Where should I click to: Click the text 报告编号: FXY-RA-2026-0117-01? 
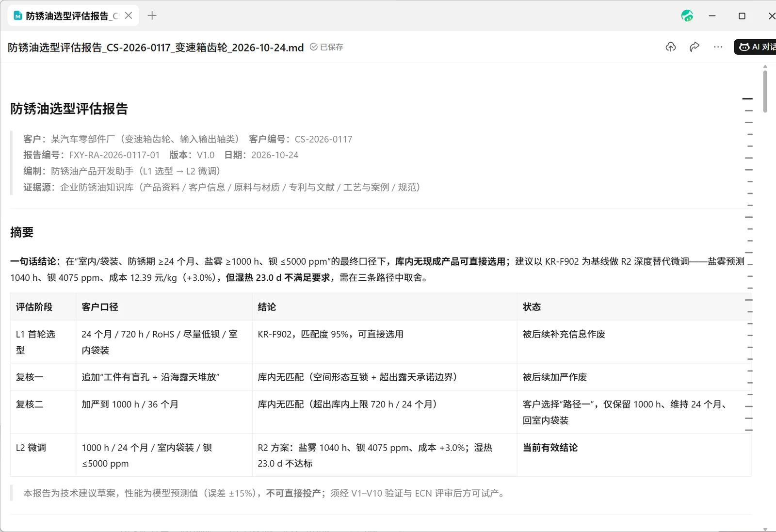pyautogui.click(x=91, y=155)
